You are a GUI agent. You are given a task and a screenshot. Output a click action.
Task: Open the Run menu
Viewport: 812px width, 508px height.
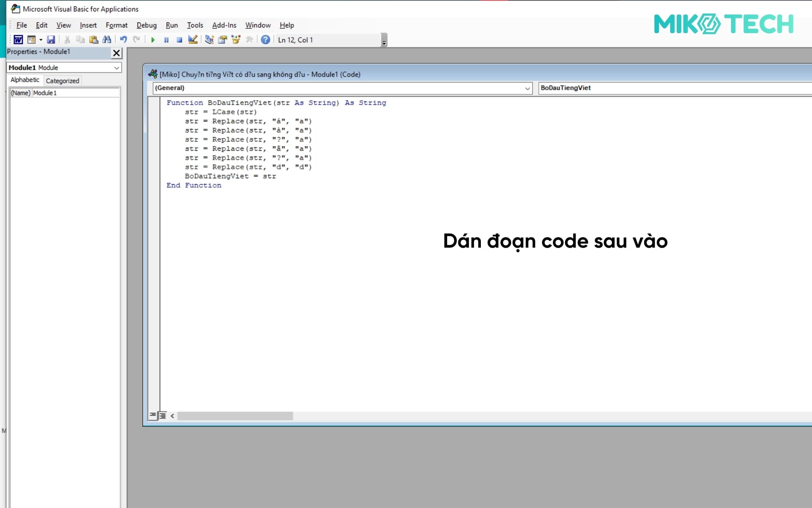[172, 25]
